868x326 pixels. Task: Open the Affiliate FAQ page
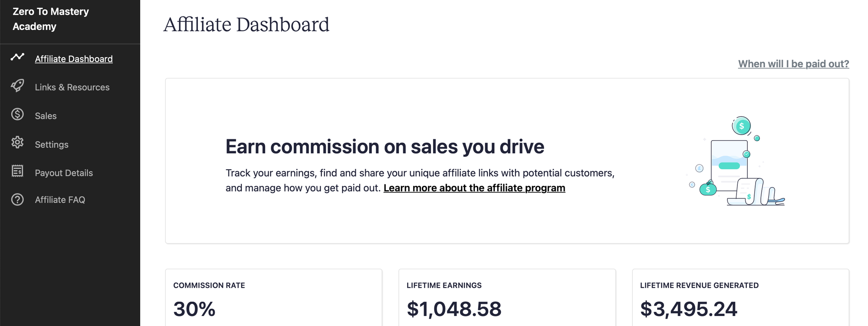coord(60,200)
